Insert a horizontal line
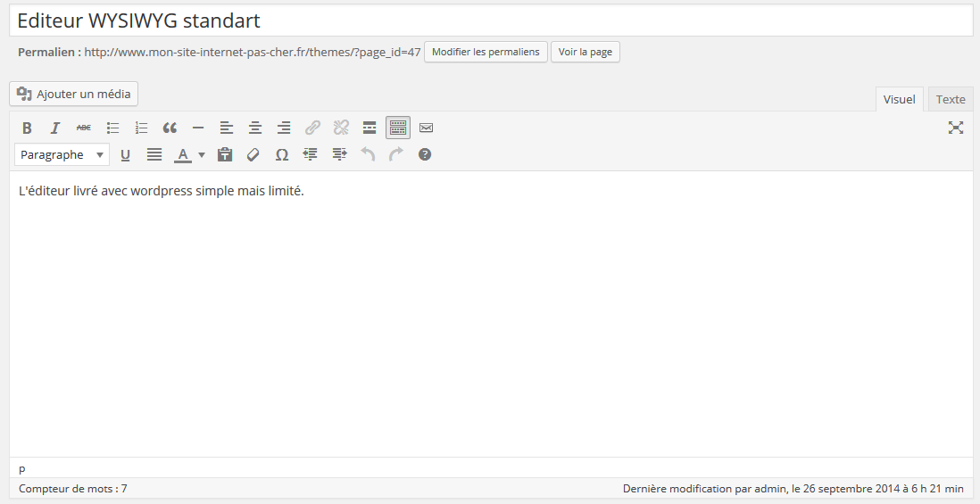 pos(198,128)
